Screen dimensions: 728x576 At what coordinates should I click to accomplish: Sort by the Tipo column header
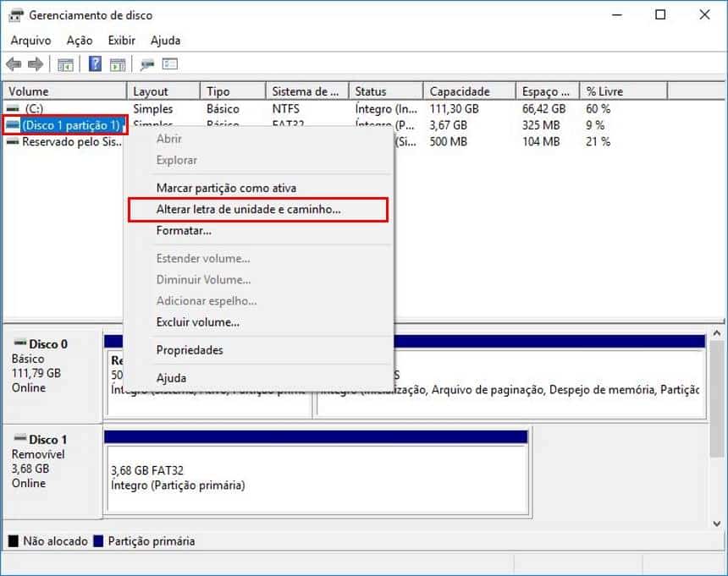[234, 91]
